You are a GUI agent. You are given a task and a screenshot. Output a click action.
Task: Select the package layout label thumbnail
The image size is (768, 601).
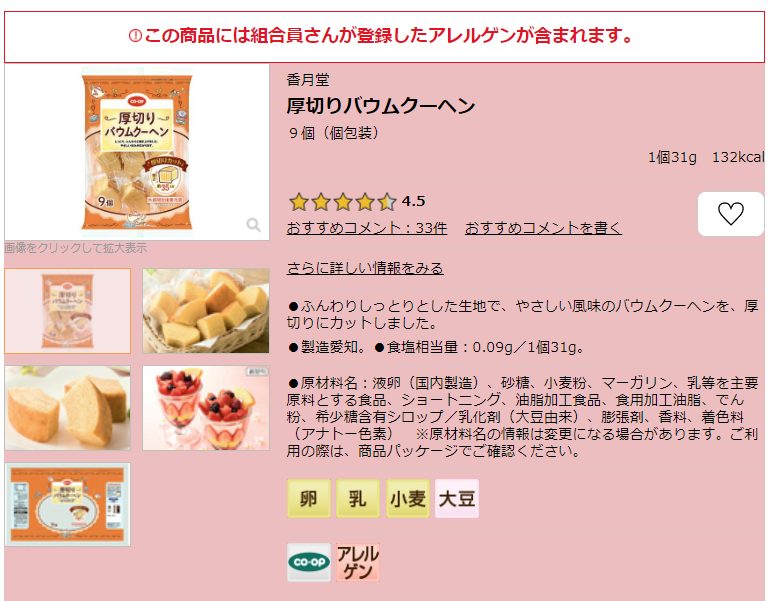point(68,505)
